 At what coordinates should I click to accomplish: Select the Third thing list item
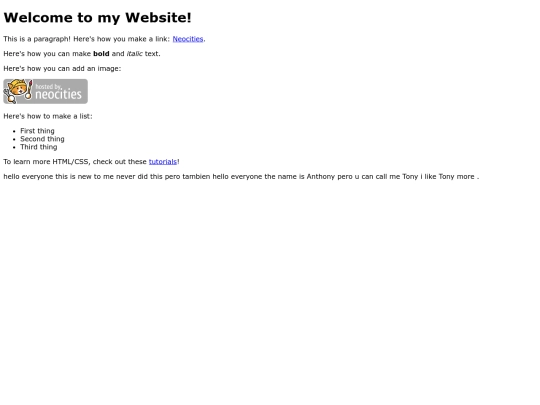pos(39,147)
